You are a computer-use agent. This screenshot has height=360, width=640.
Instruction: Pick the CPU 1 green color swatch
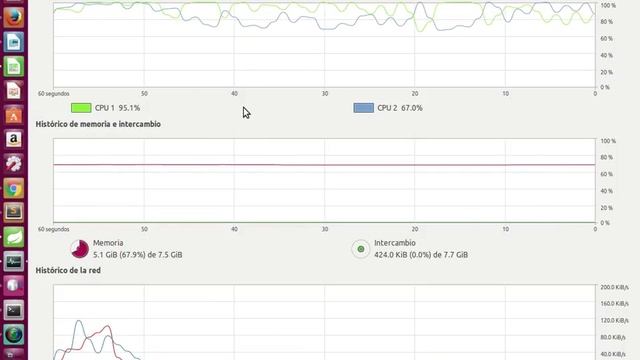pyautogui.click(x=81, y=108)
